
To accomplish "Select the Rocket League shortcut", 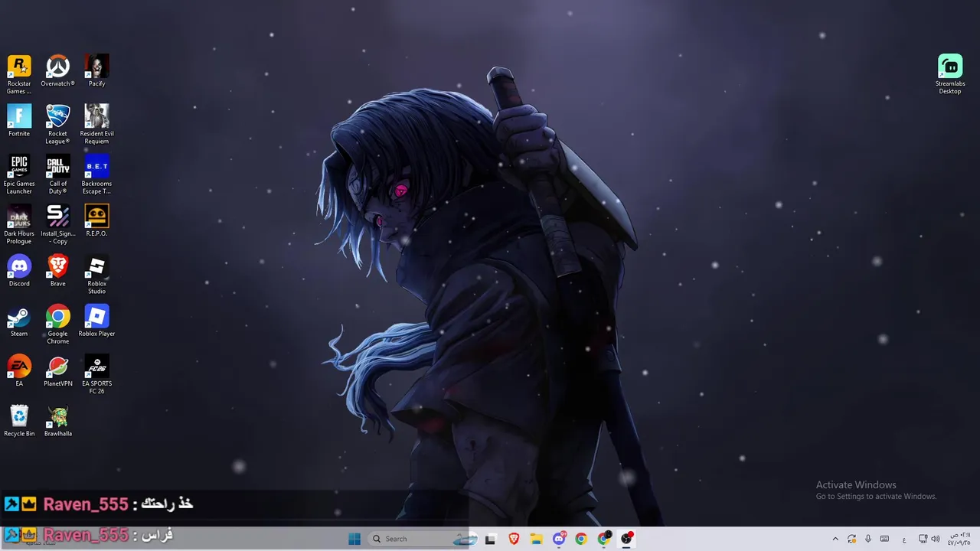I will [x=57, y=125].
